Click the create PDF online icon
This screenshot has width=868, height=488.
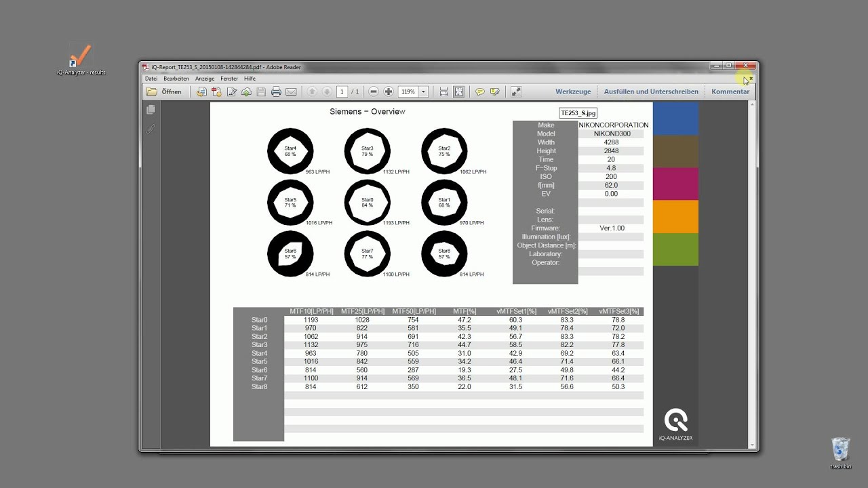(x=216, y=91)
